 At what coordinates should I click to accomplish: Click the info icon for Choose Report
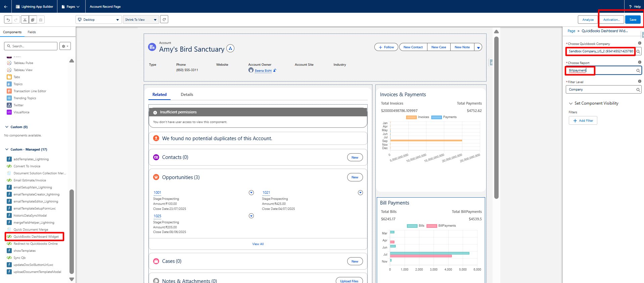pyautogui.click(x=640, y=62)
